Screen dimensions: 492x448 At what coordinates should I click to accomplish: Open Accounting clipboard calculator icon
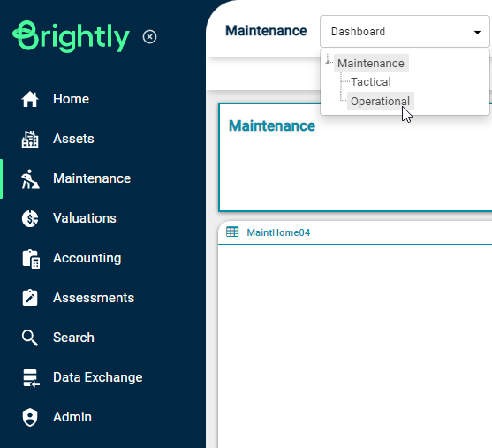pyautogui.click(x=31, y=259)
